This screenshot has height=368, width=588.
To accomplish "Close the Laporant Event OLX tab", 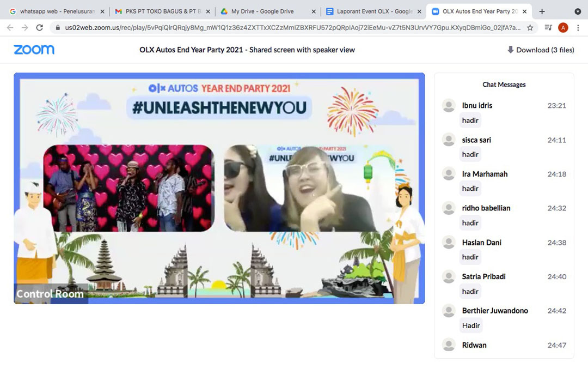I will coord(419,11).
